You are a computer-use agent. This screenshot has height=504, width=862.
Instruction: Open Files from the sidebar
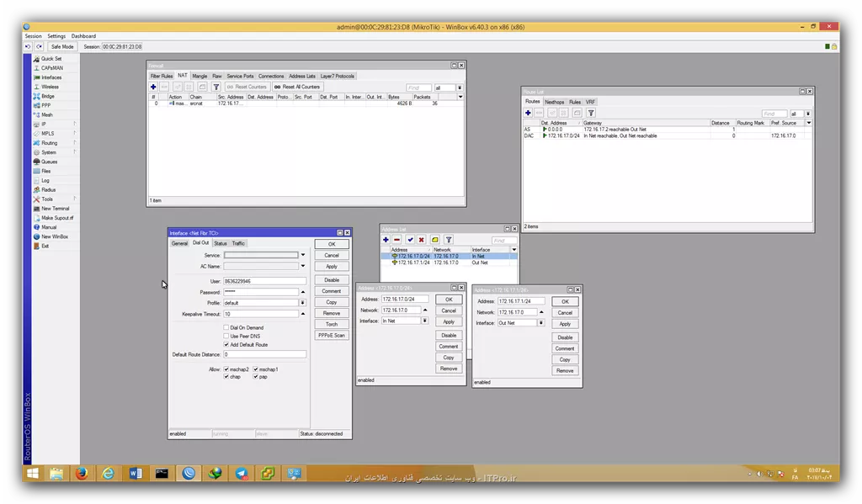45,171
